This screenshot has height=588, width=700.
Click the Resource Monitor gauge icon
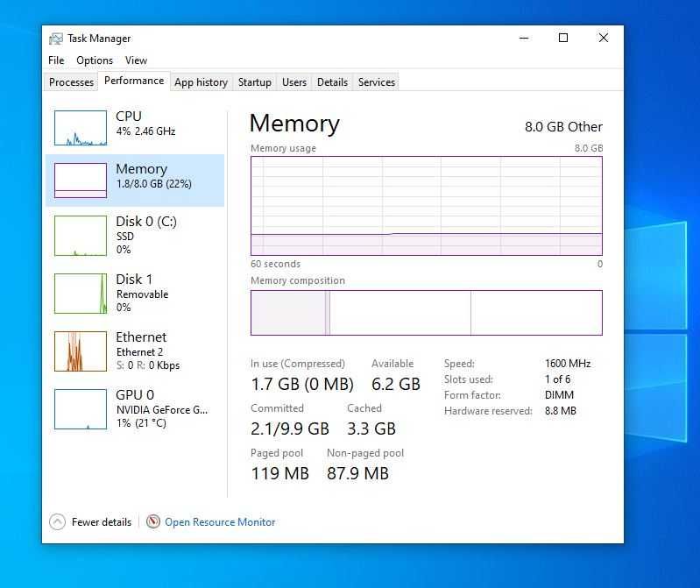coord(153,522)
